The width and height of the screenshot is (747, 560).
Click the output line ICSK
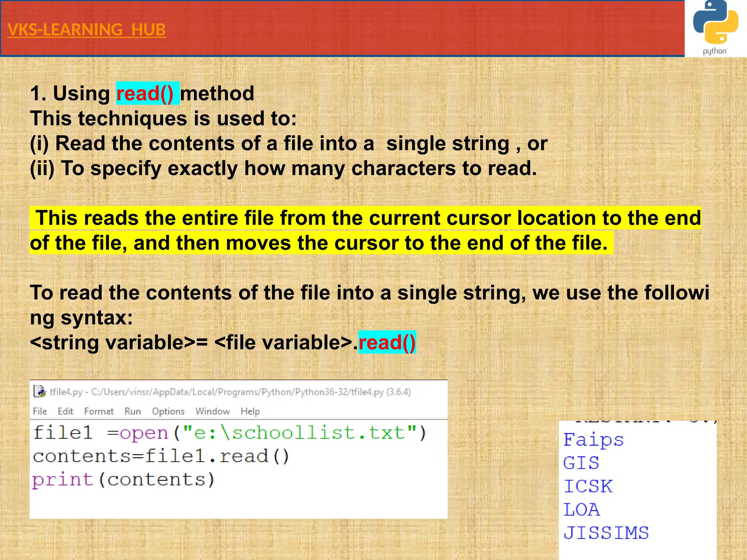tap(588, 486)
